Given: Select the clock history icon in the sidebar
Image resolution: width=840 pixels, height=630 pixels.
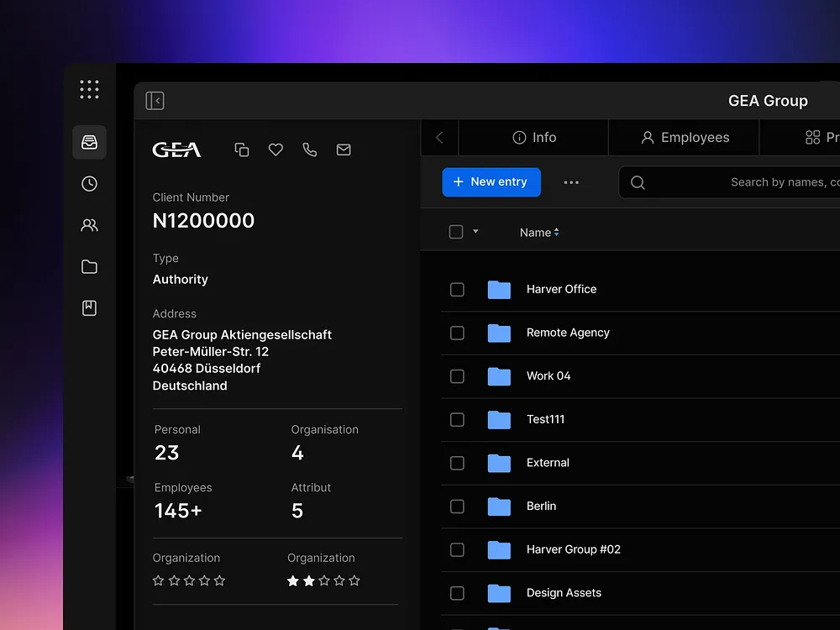Looking at the screenshot, I should coord(89,183).
